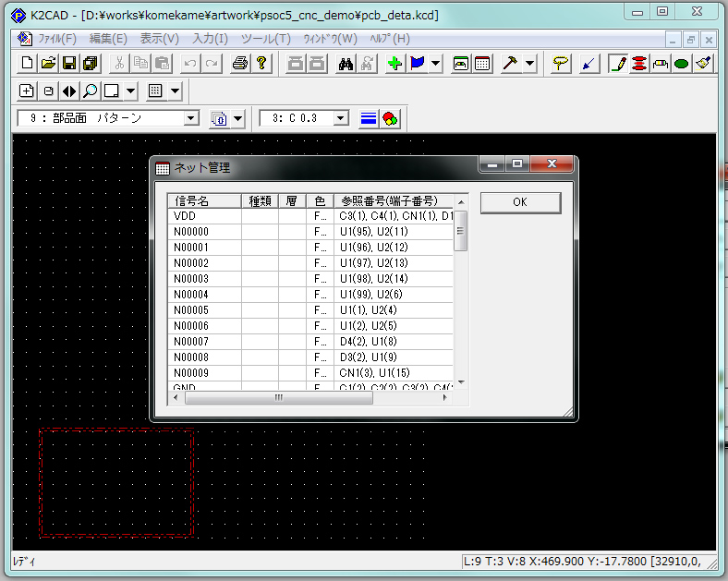Click the yellow question mark Help icon
The width and height of the screenshot is (728, 581).
click(261, 63)
